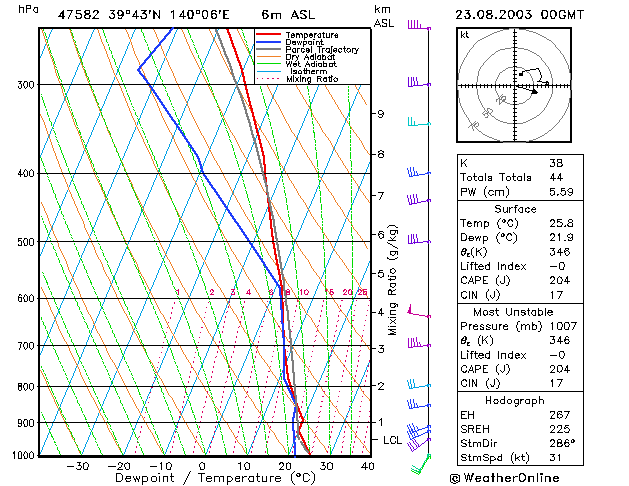629x486 pixels.
Task: Select the 'Mixing Ratio' legend label
Action: [312, 79]
